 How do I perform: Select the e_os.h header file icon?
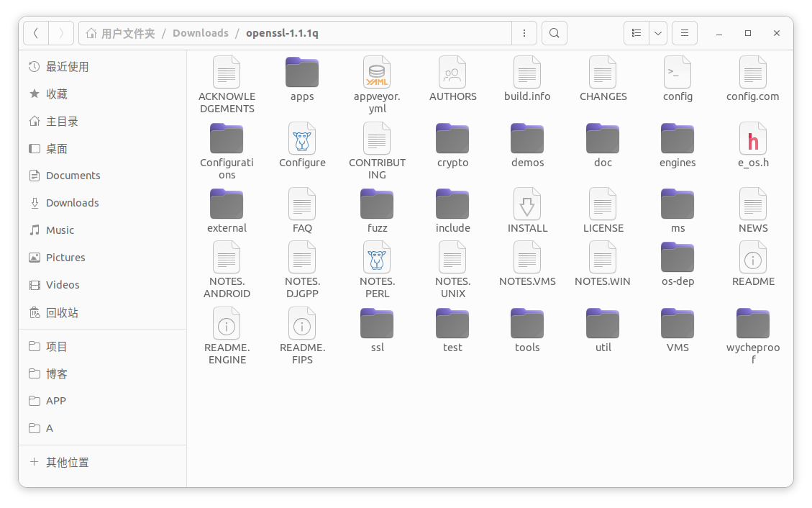[753, 138]
